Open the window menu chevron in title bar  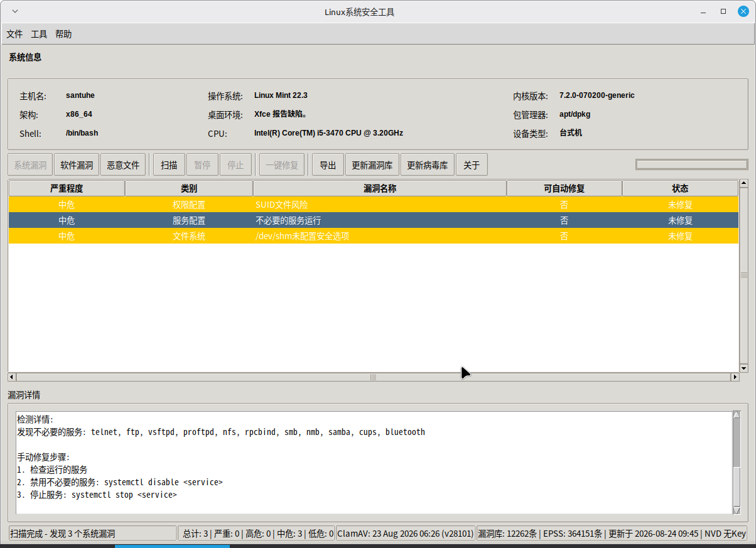coord(16,11)
